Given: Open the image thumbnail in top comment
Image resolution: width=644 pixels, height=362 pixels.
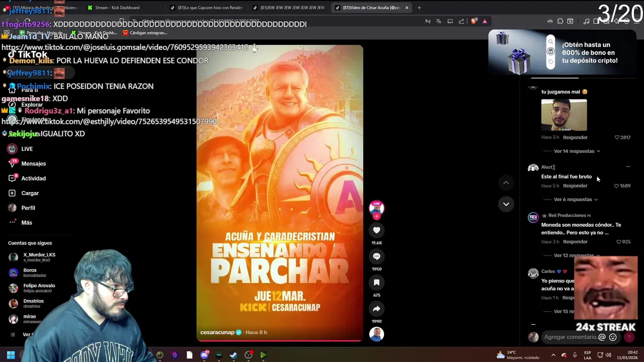Looking at the screenshot, I should coord(564,115).
